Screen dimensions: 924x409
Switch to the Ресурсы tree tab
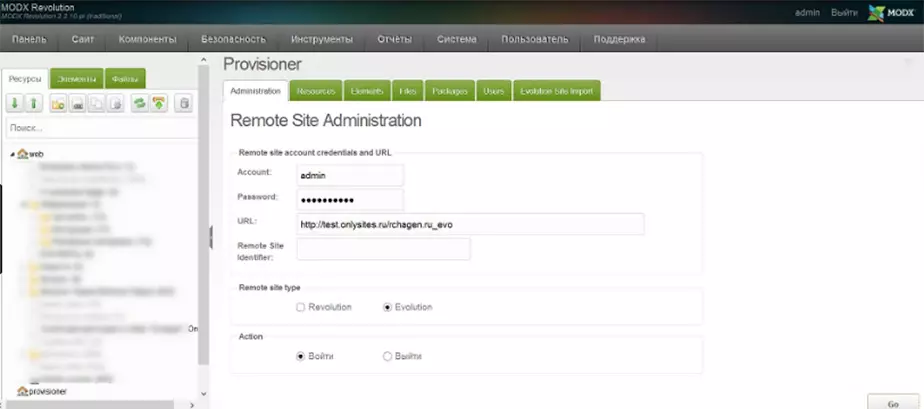25,79
